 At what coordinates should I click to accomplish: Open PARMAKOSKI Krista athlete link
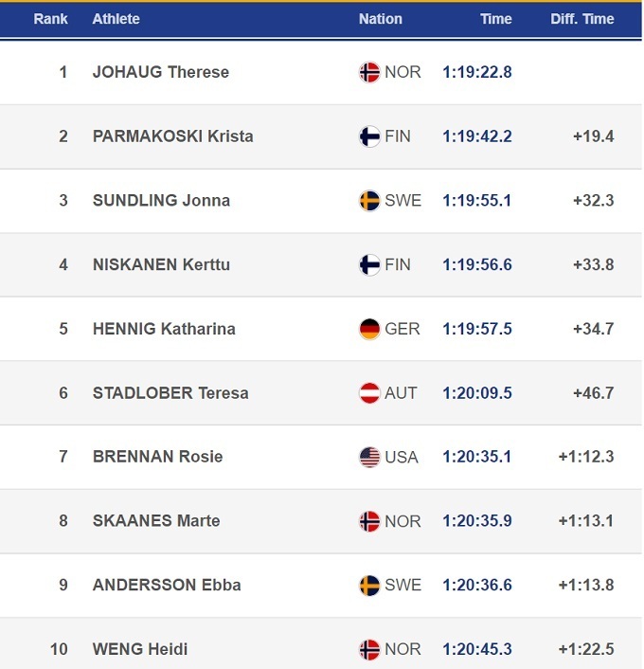tap(172, 136)
